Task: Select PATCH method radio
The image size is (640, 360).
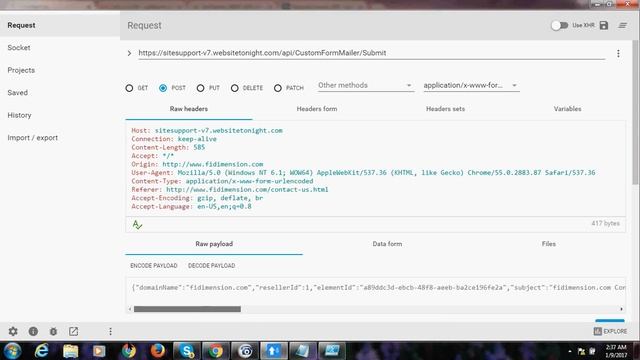Action: [278, 88]
